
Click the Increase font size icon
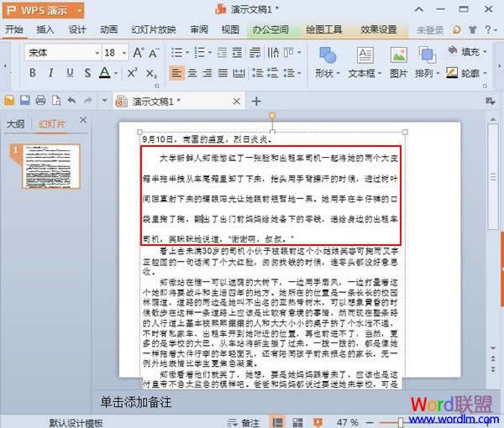pos(139,53)
